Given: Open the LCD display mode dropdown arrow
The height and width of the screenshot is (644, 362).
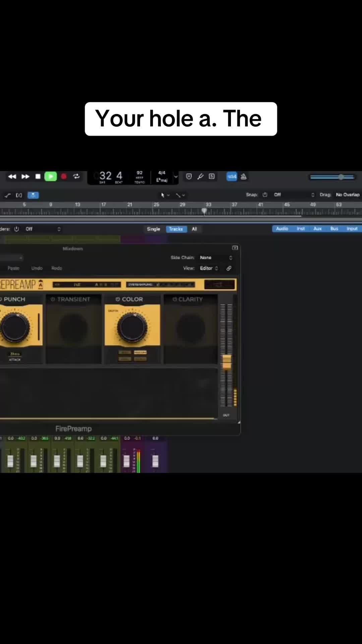Looking at the screenshot, I should 176,177.
